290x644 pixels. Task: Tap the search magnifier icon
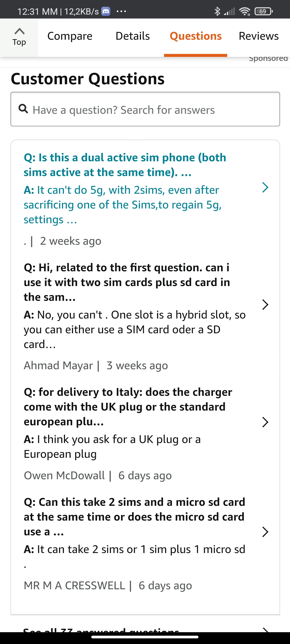23,109
